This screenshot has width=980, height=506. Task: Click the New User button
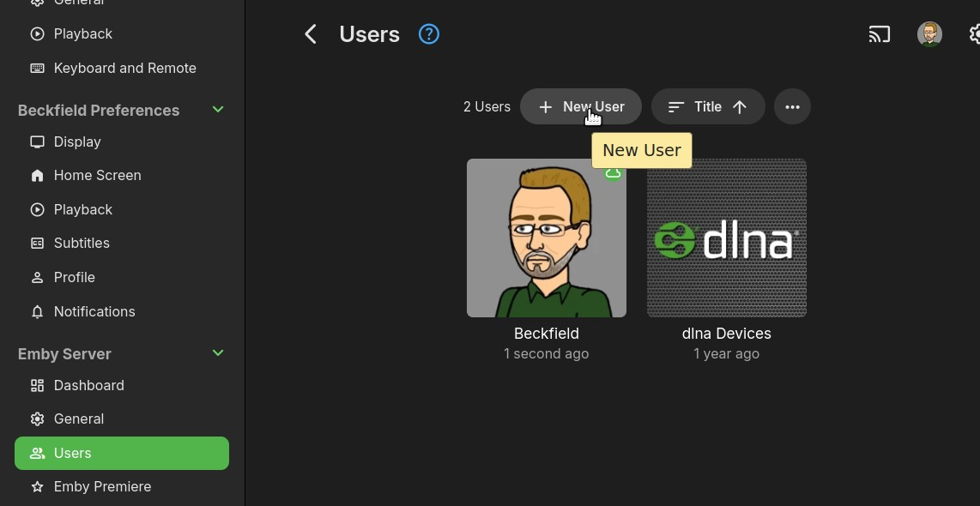[x=581, y=107]
